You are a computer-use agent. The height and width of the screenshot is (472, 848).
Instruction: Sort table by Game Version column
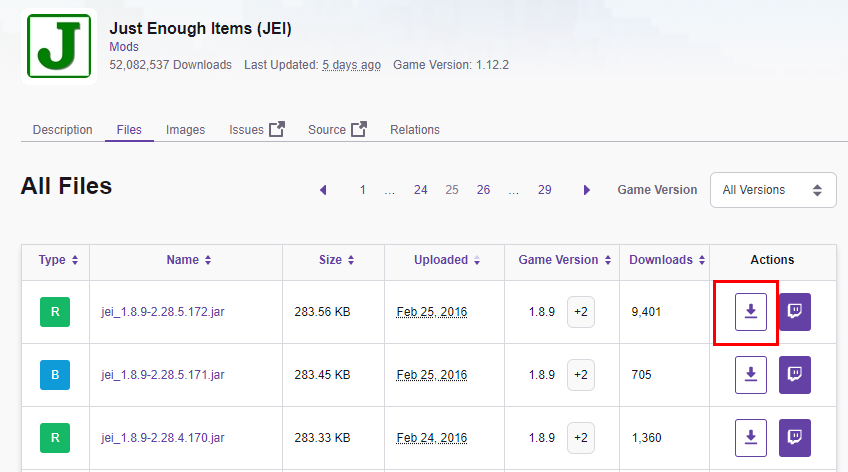click(564, 260)
